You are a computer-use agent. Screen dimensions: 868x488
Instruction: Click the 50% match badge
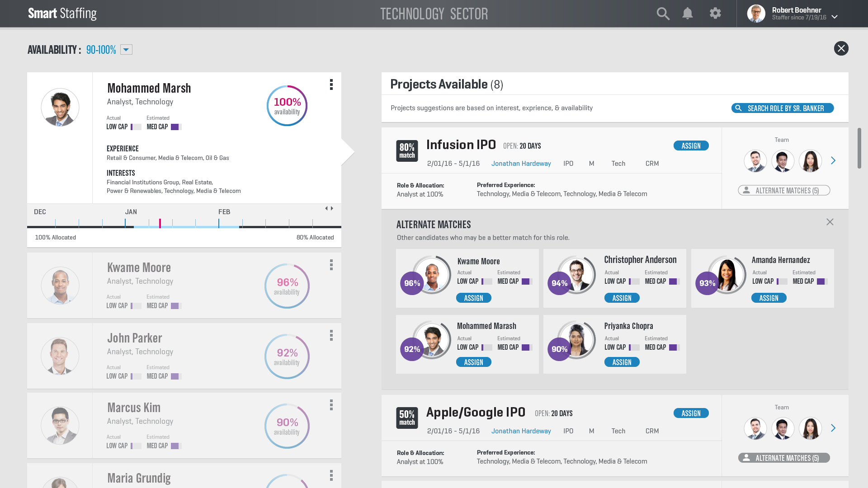(x=407, y=418)
